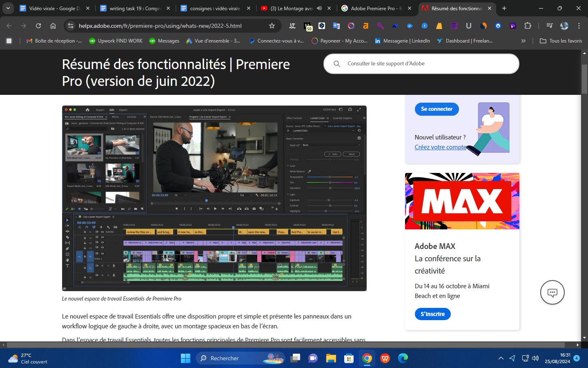
Task: Open the LanguageTool extension icon
Action: (292, 26)
